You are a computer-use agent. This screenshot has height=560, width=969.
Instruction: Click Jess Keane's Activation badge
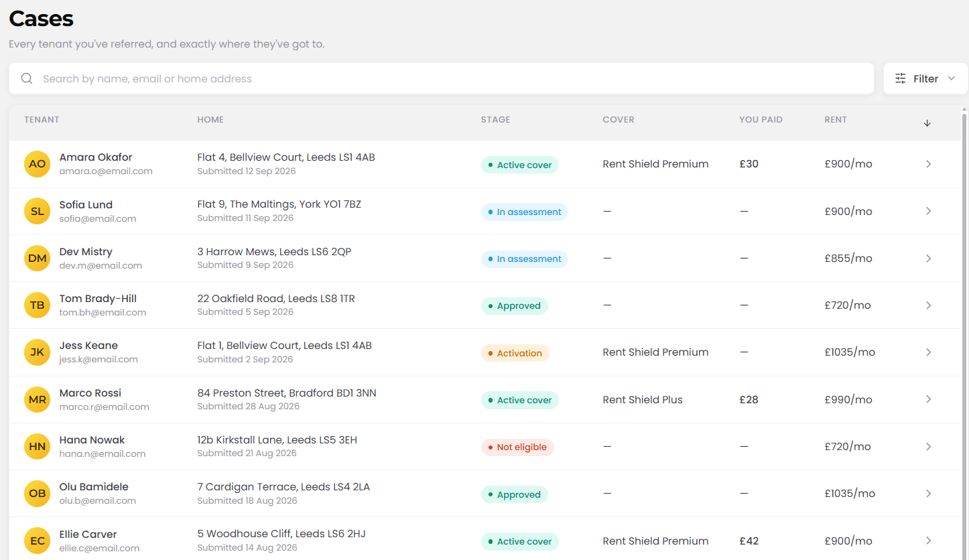(x=515, y=353)
